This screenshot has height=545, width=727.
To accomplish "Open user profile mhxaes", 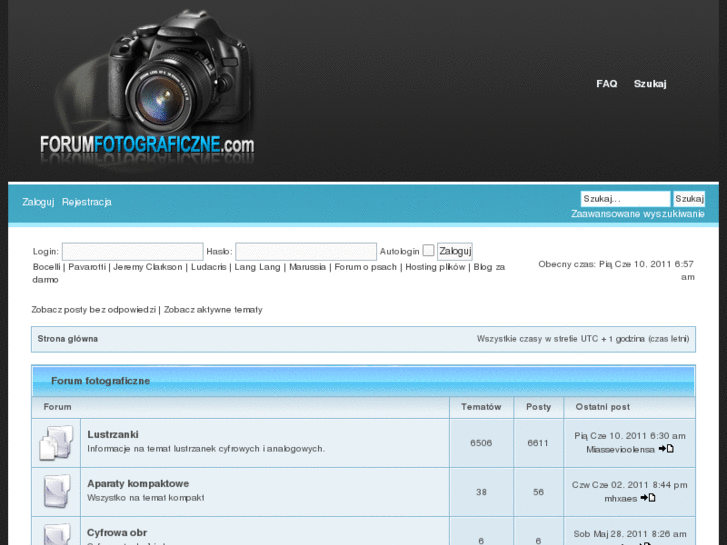I will click(620, 499).
